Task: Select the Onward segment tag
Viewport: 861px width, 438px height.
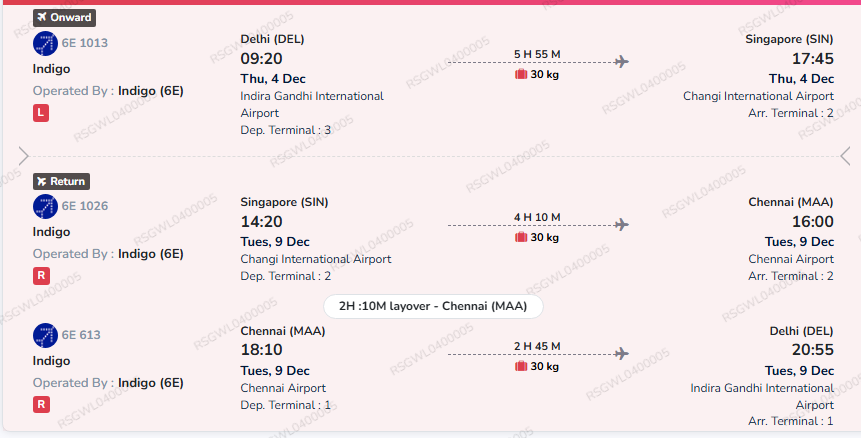Action: click(x=64, y=17)
